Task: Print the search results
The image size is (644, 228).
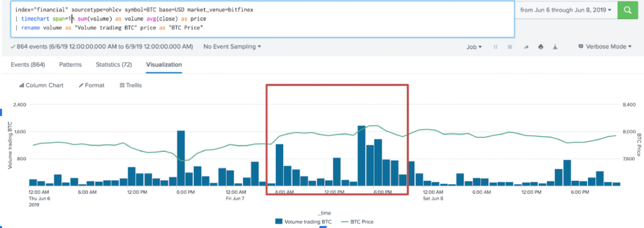Action: [x=541, y=47]
